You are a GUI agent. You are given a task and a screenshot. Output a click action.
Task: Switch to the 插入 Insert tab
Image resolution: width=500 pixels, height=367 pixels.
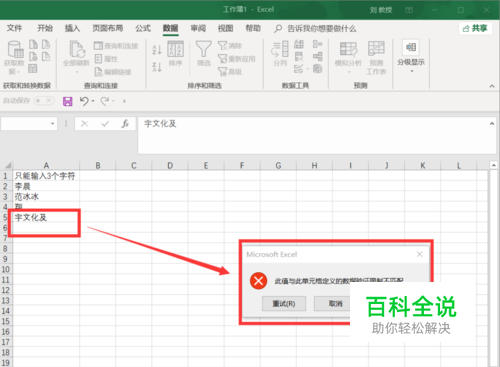[x=72, y=28]
